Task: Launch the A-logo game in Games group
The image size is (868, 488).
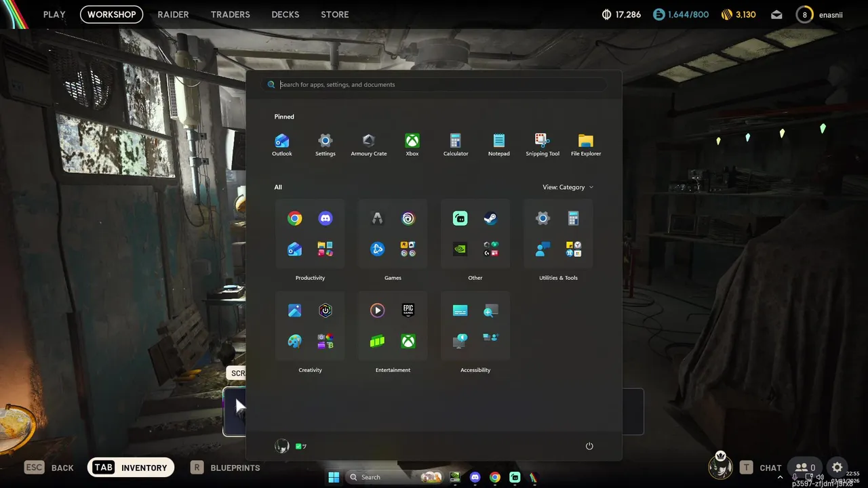Action: click(377, 218)
